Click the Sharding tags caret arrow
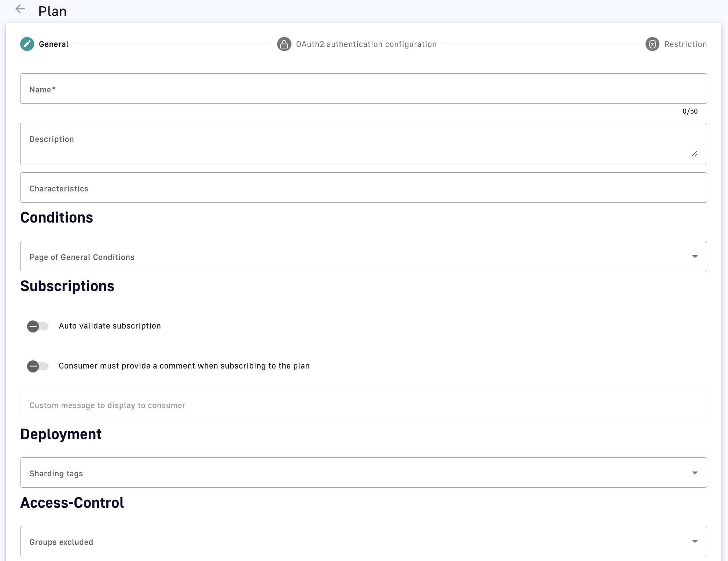 (695, 473)
